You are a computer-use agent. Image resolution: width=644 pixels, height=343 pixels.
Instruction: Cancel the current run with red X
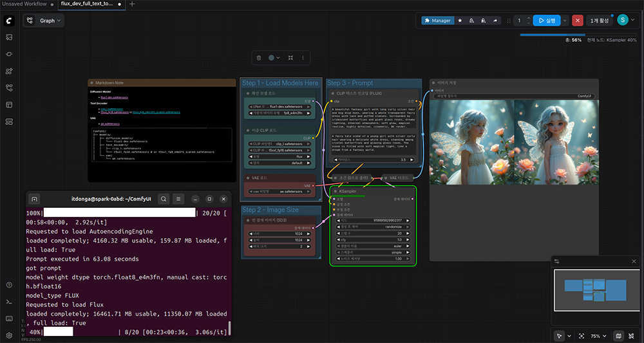(578, 21)
